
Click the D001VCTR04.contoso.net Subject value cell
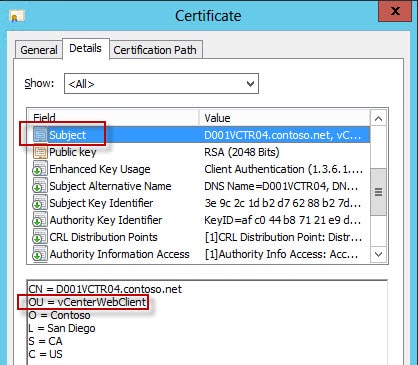tap(283, 135)
